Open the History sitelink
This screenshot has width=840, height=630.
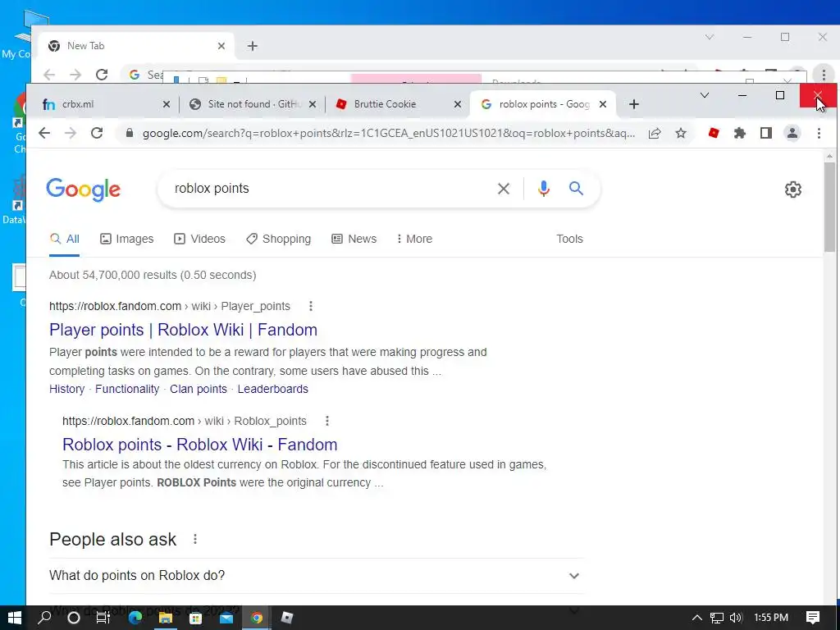(67, 389)
